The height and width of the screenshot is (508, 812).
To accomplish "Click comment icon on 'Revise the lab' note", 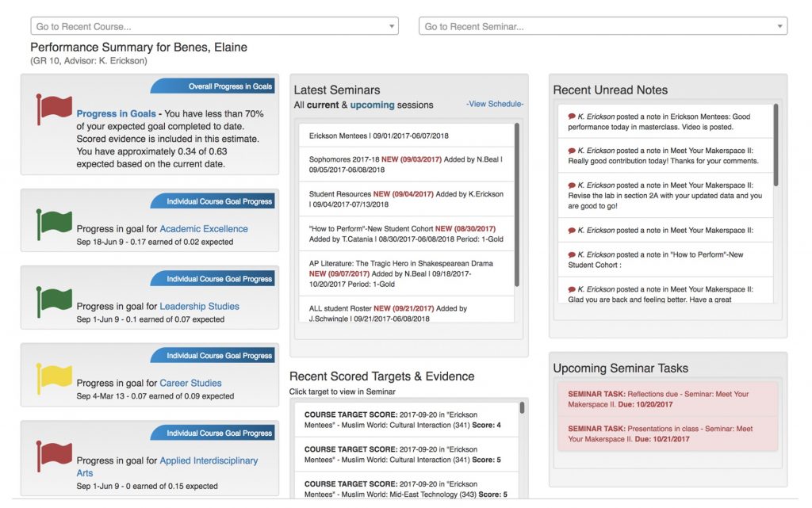I will (572, 185).
